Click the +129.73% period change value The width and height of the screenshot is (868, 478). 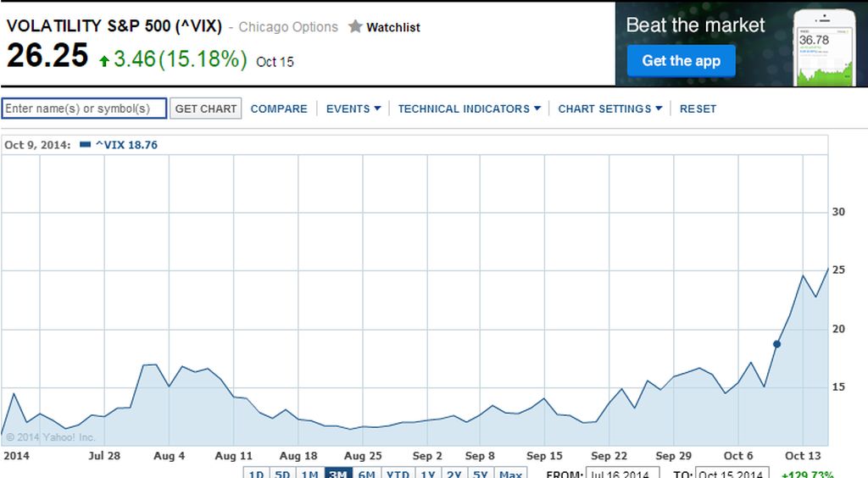[808, 474]
